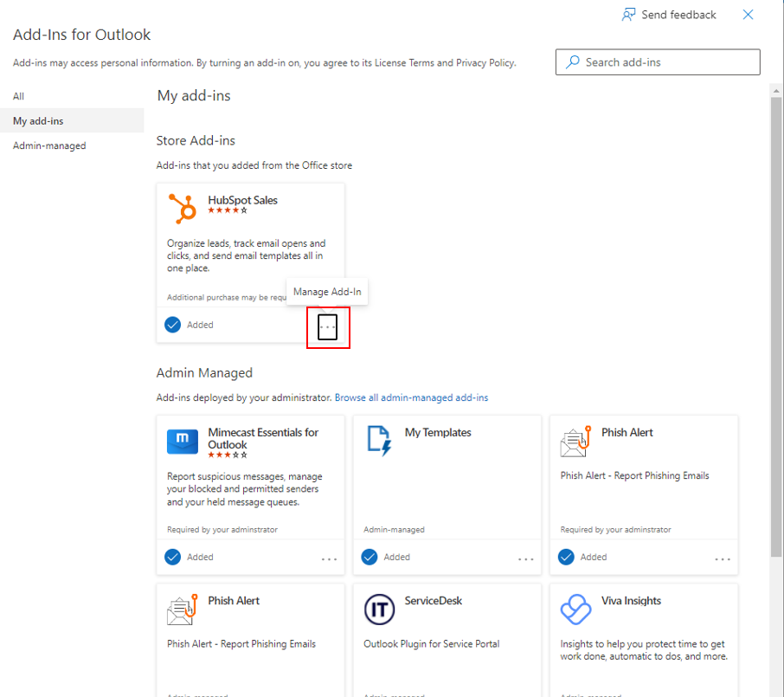Toggle the Added checkmark for Mimecast Essentials
Viewport: 784px width, 697px height.
(173, 557)
